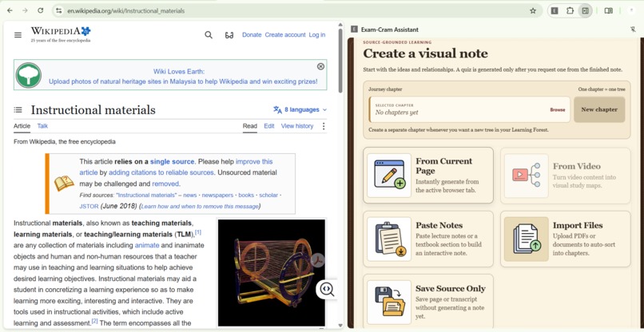Bookmark this page with the star icon
This screenshot has width=644, height=332.
pos(533,10)
